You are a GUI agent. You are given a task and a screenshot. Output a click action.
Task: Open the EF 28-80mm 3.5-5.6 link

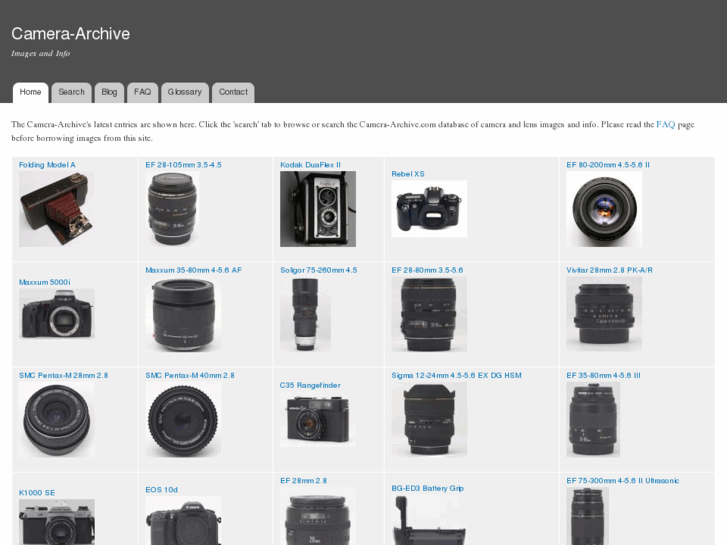[427, 270]
